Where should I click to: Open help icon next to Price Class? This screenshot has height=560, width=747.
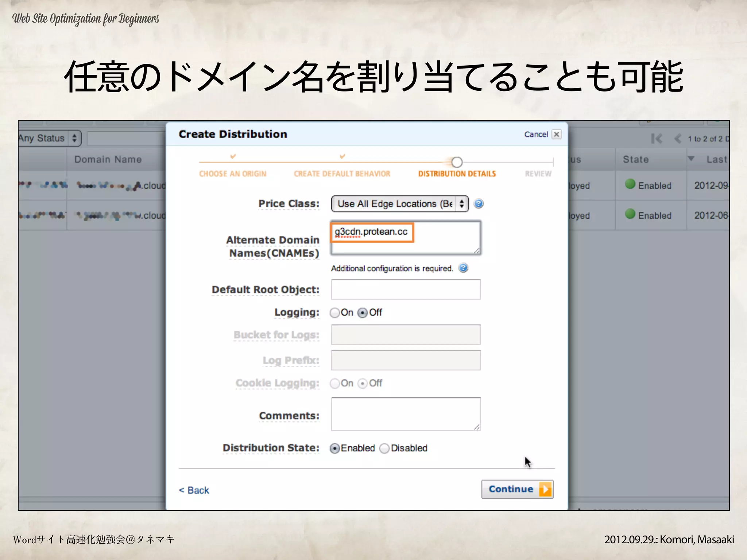click(479, 203)
